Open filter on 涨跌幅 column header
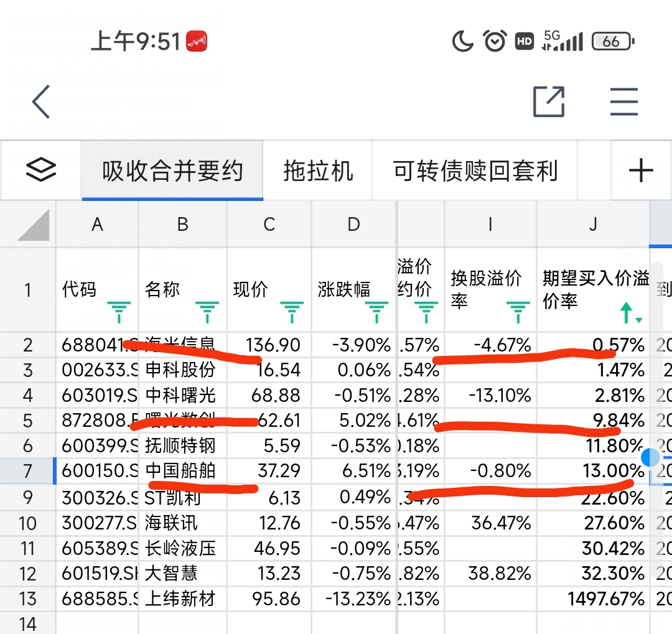 click(x=376, y=312)
